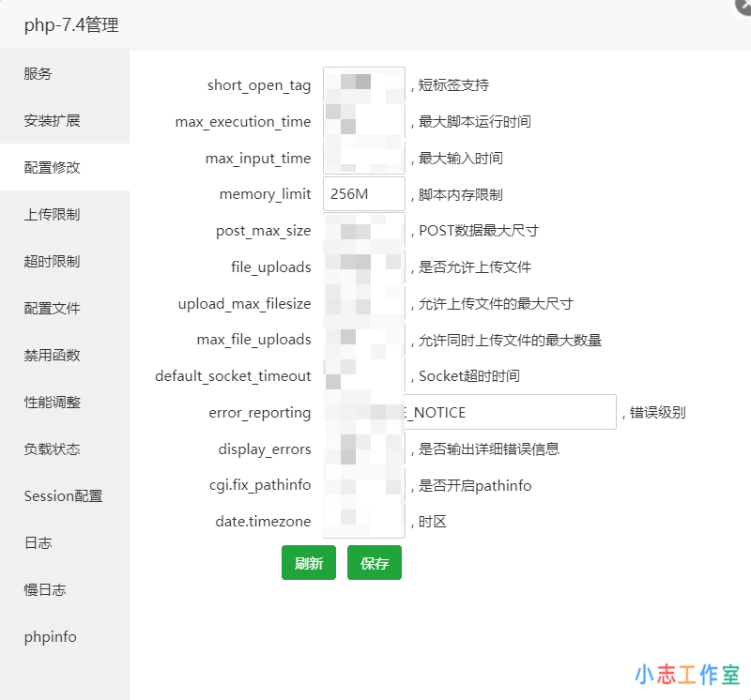Screen dimensions: 751x700
Task: Click the circle icon at top right
Action: [x=742, y=8]
